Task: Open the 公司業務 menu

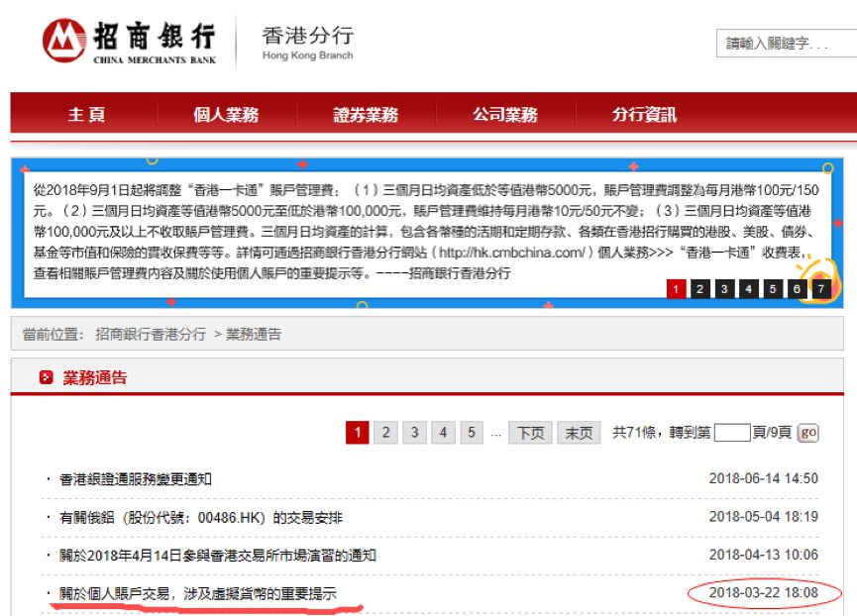Action: tap(505, 114)
